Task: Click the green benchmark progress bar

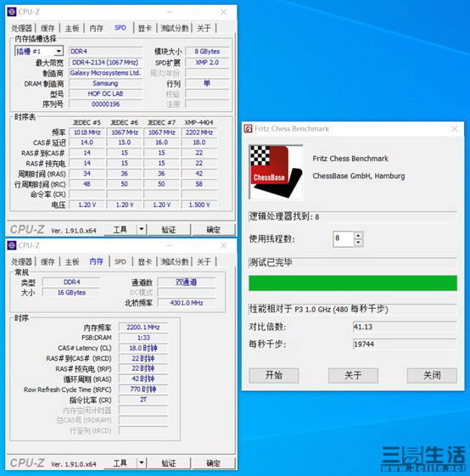Action: pyautogui.click(x=353, y=283)
